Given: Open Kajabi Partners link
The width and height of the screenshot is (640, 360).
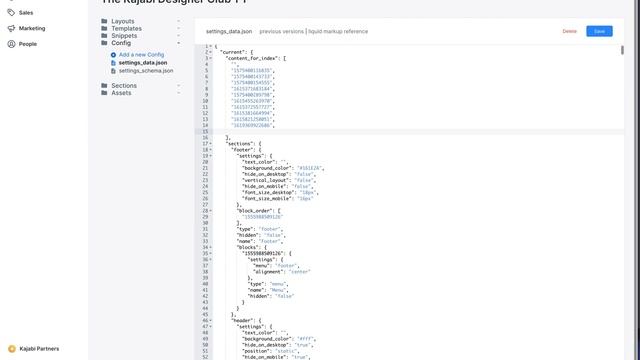Looking at the screenshot, I should pyautogui.click(x=39, y=349).
